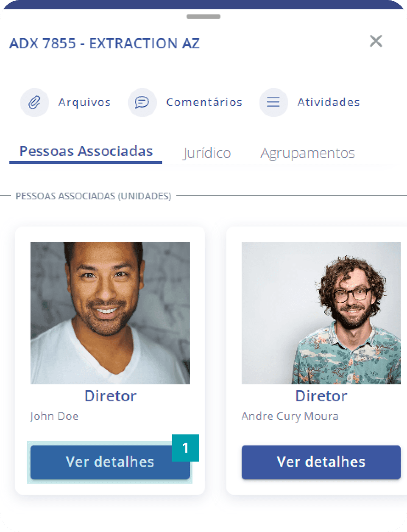Viewport: 407px width, 532px height.
Task: Select the Atividades list icon
Action: 273,102
